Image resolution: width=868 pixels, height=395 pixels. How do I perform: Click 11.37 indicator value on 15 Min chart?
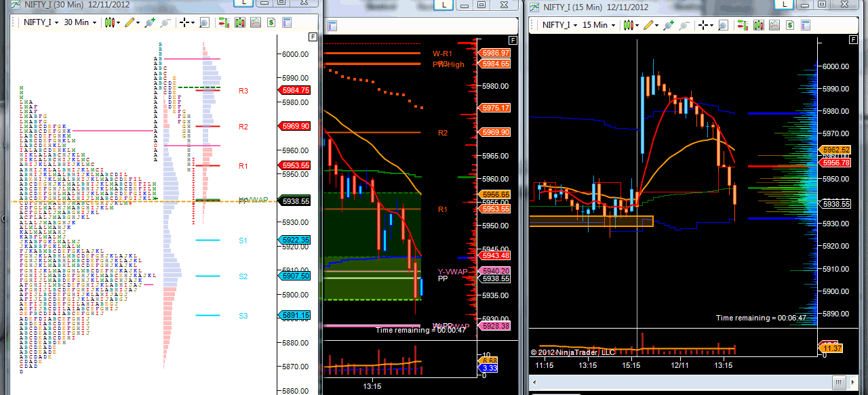[x=829, y=348]
